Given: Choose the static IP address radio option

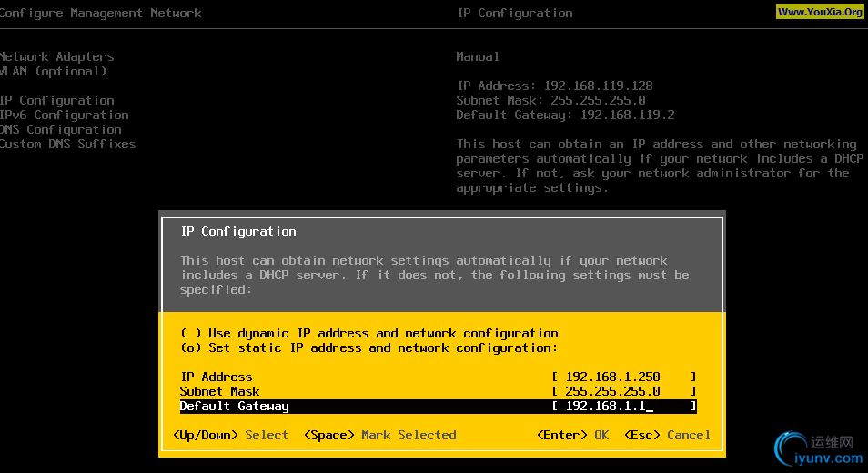Looking at the screenshot, I should 190,347.
